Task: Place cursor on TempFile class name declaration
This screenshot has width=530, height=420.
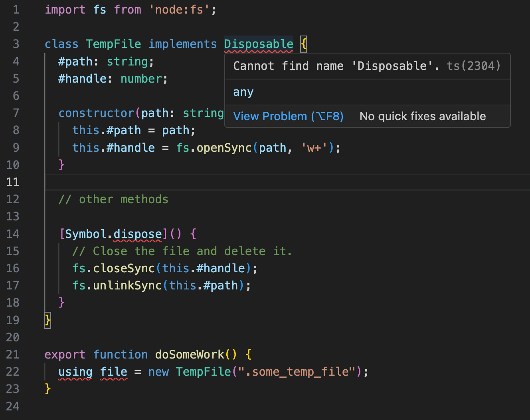Action: coord(113,44)
